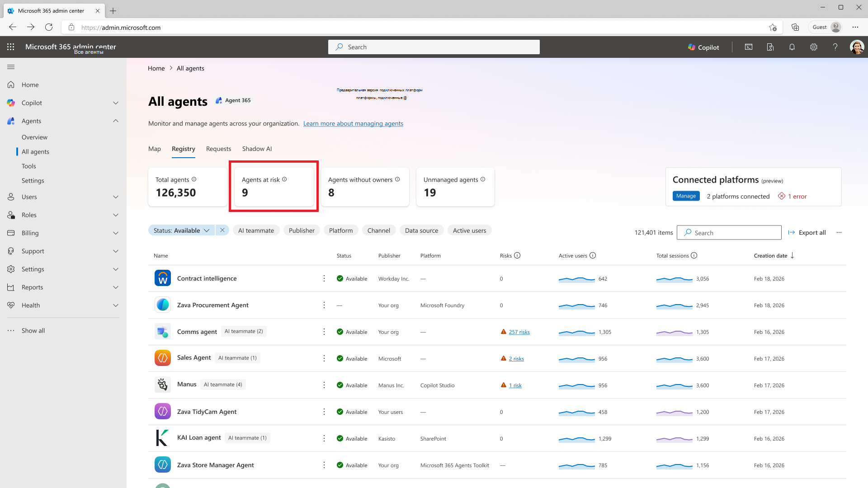This screenshot has width=868, height=488.
Task: Filter by Data source
Action: [x=421, y=230]
